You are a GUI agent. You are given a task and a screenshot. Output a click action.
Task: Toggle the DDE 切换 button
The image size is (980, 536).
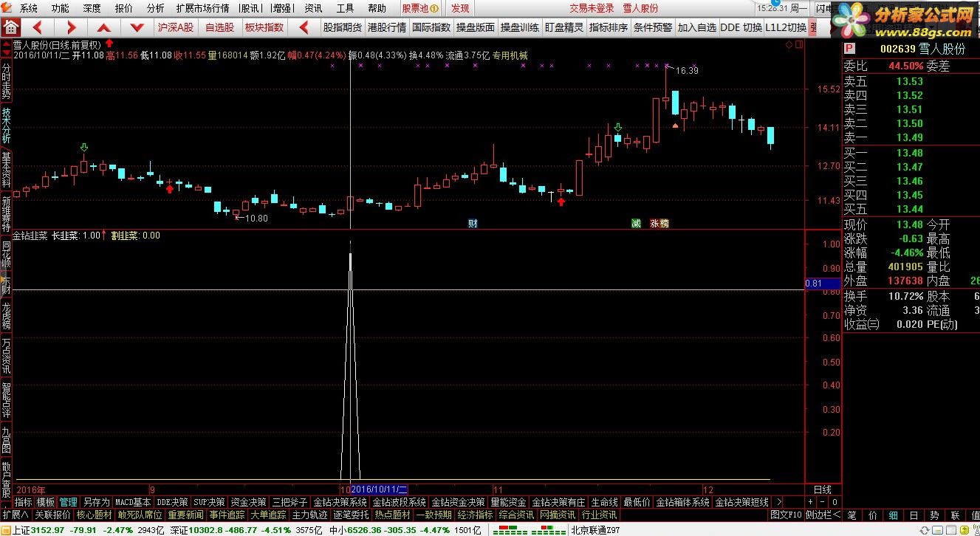point(741,27)
